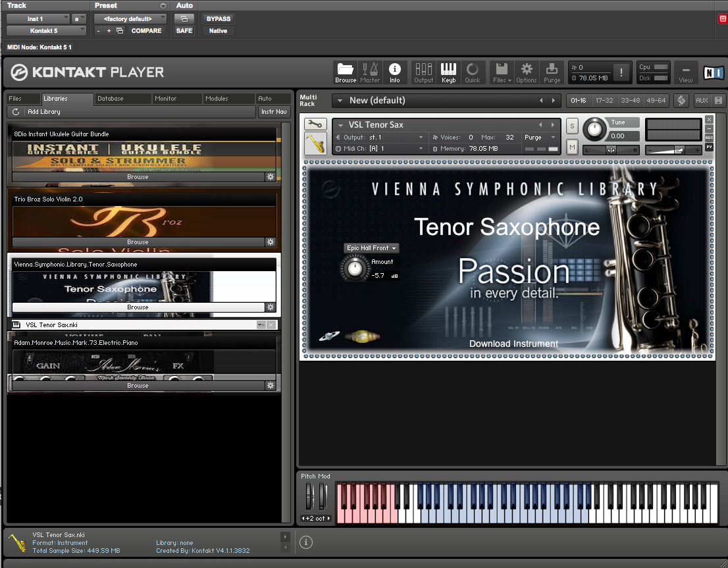
Task: Open the Inst 1 track selector
Action: pos(38,19)
